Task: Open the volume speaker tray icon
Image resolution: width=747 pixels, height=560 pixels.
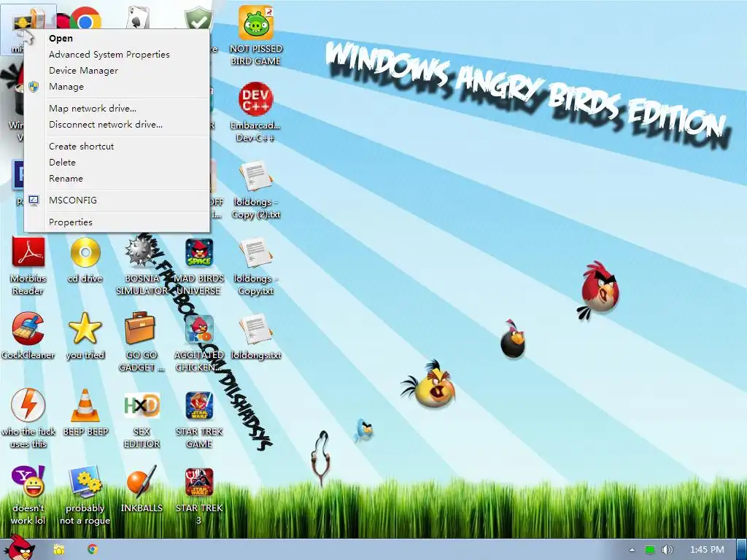Action: 667,550
